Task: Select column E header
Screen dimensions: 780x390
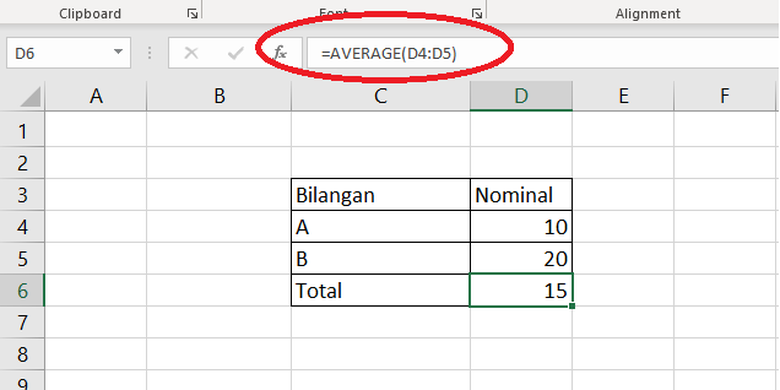Action: pos(623,96)
